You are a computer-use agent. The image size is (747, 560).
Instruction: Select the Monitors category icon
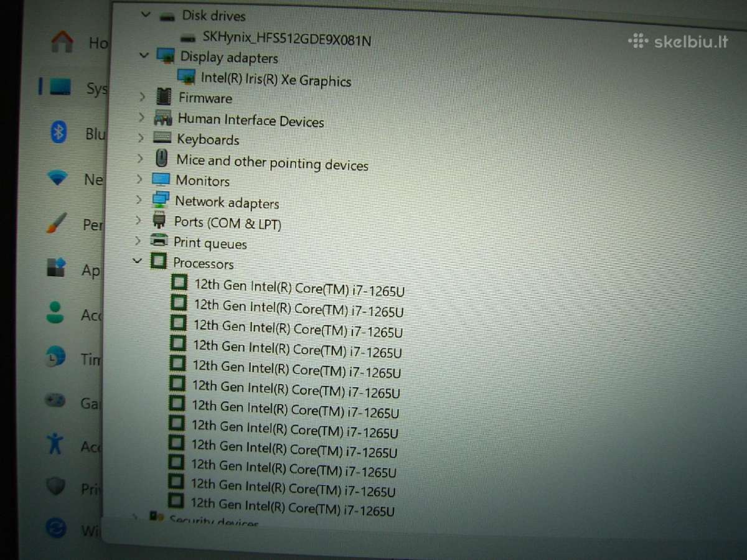click(x=161, y=180)
